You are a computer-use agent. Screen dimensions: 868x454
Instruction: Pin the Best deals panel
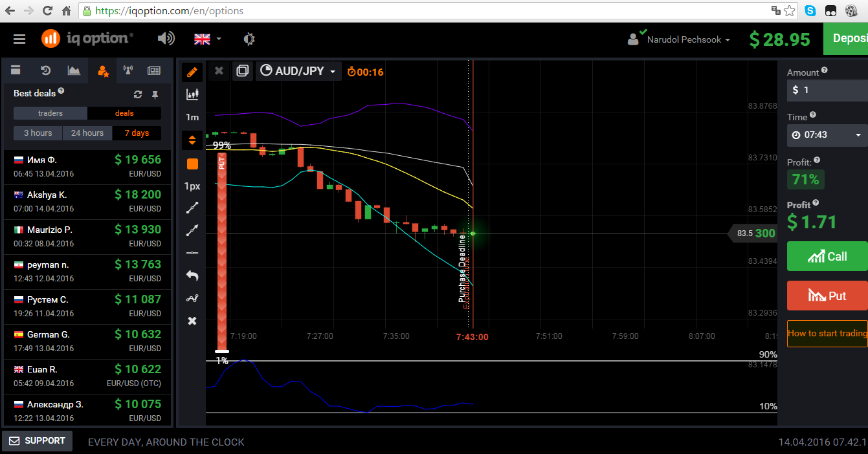pos(155,94)
